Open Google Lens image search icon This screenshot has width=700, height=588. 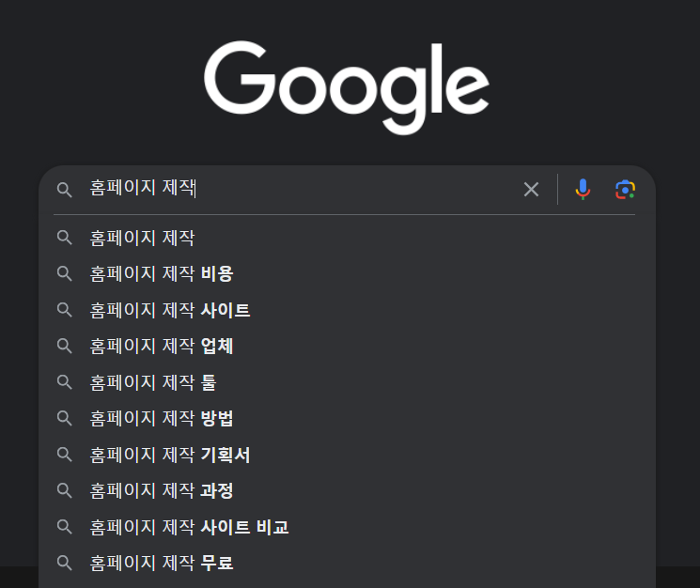625,190
